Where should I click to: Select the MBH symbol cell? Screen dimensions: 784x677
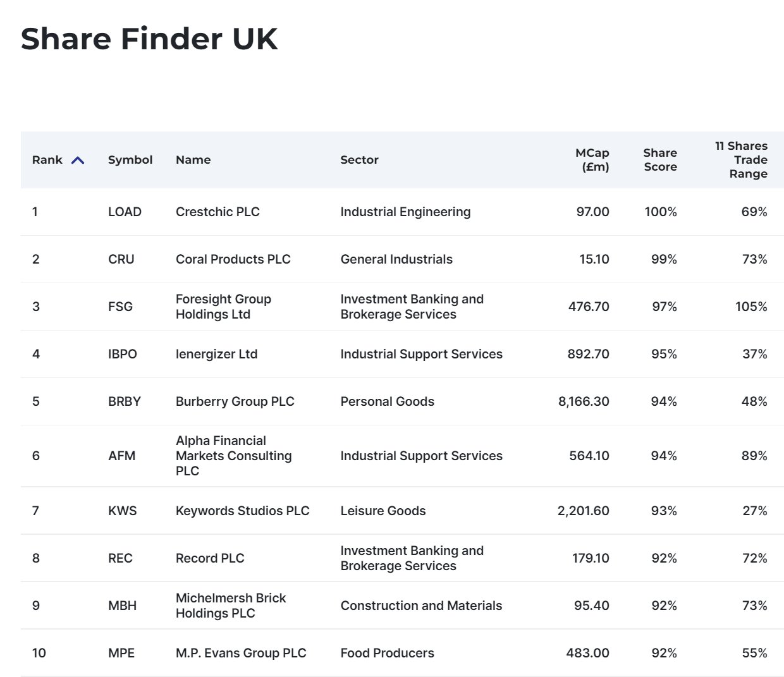pos(123,606)
